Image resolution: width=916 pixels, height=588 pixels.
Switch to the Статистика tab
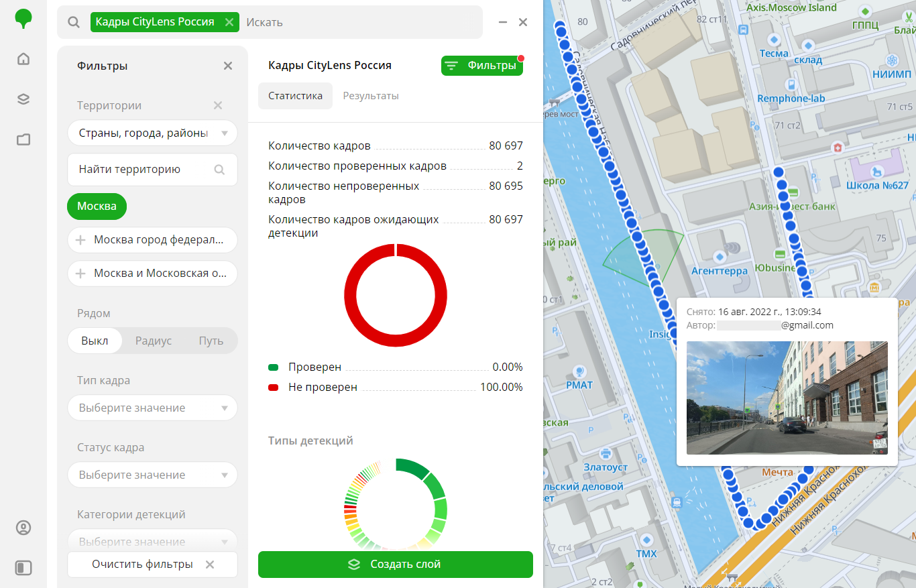[x=296, y=96]
